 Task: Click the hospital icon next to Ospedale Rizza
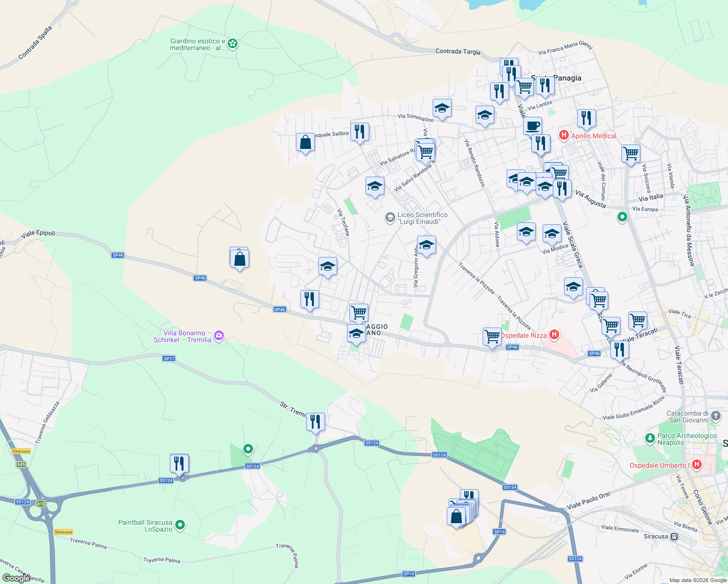point(553,335)
